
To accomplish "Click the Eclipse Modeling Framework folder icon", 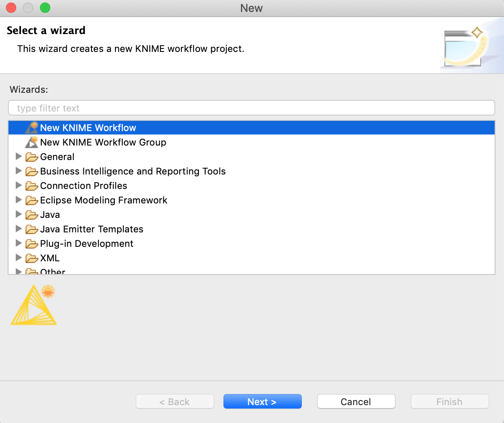I will point(32,200).
